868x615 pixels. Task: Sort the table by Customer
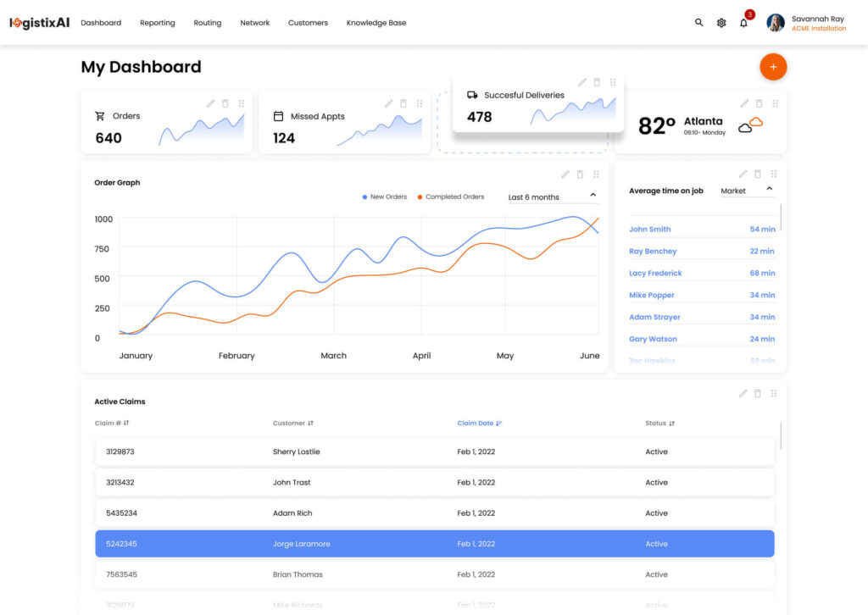[x=292, y=423]
